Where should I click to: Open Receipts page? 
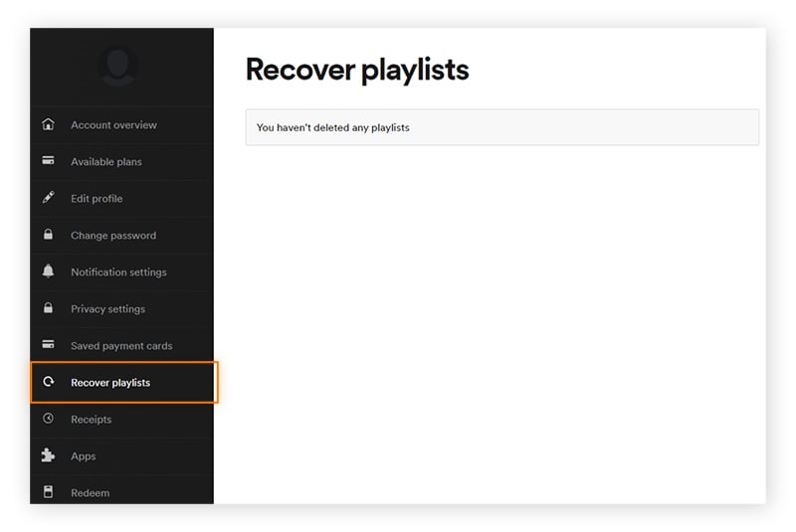121,420
